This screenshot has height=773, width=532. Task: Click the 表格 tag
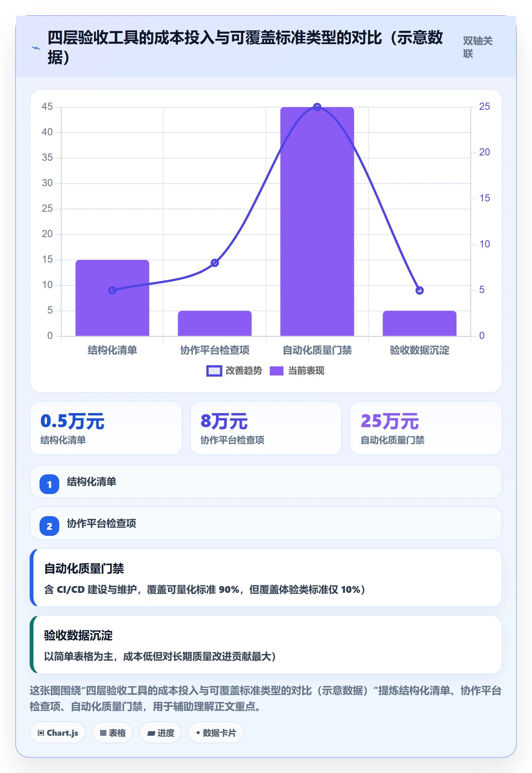(x=112, y=733)
